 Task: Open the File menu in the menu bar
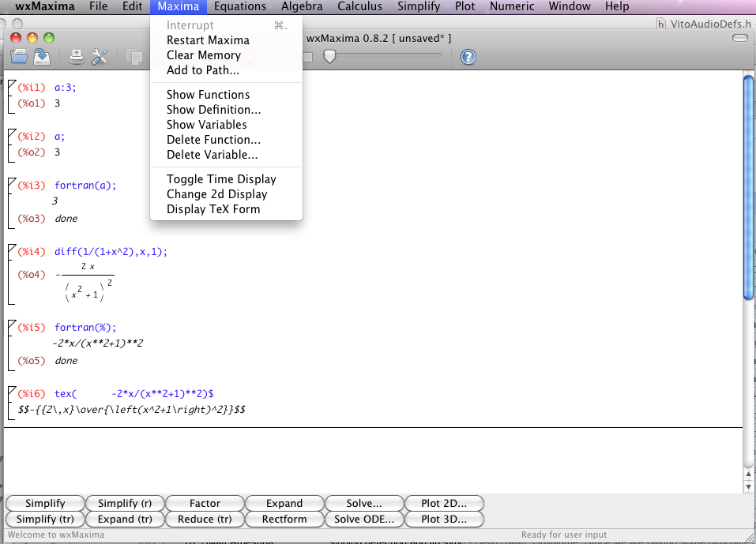99,6
